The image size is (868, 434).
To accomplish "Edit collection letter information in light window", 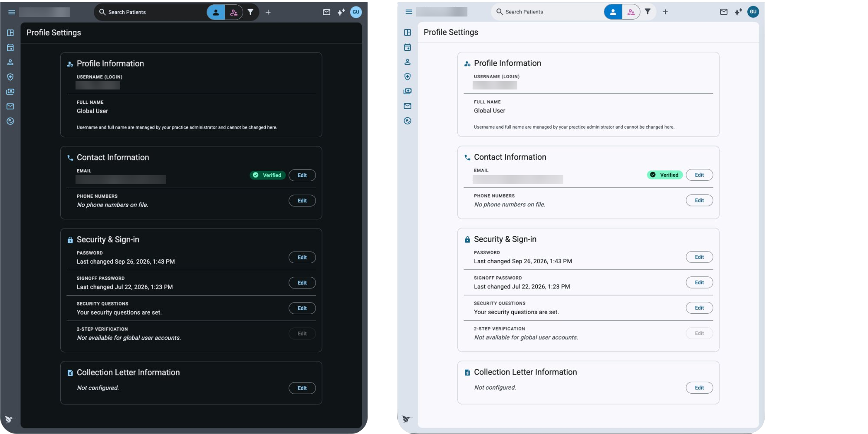I will 699,388.
